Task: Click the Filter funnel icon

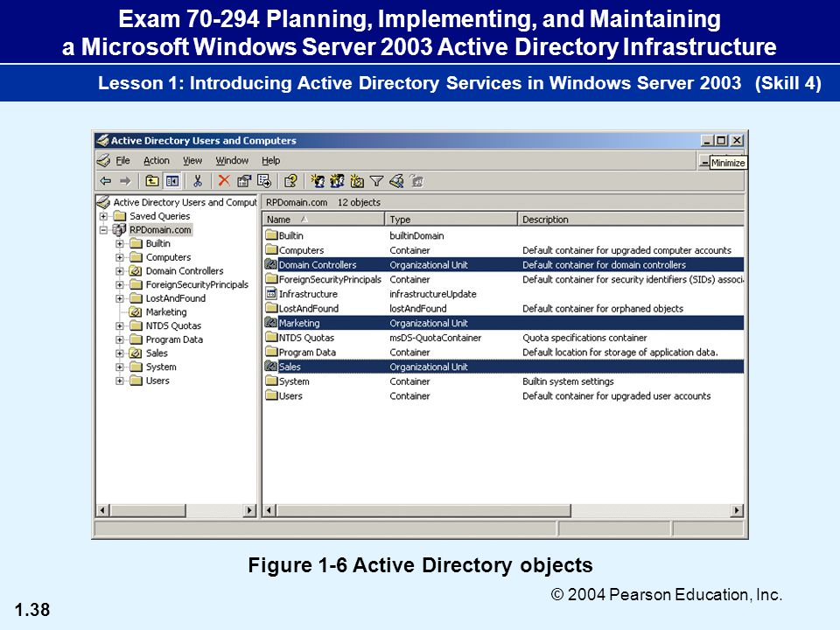Action: tap(376, 182)
